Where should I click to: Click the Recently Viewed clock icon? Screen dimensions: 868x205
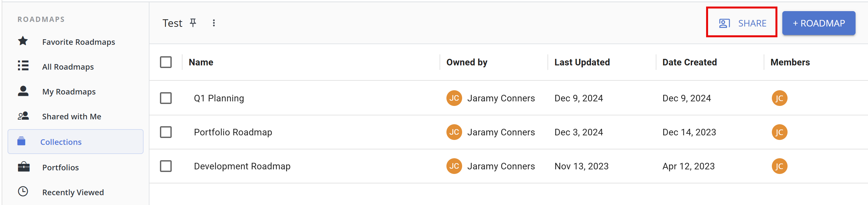pos(23,192)
